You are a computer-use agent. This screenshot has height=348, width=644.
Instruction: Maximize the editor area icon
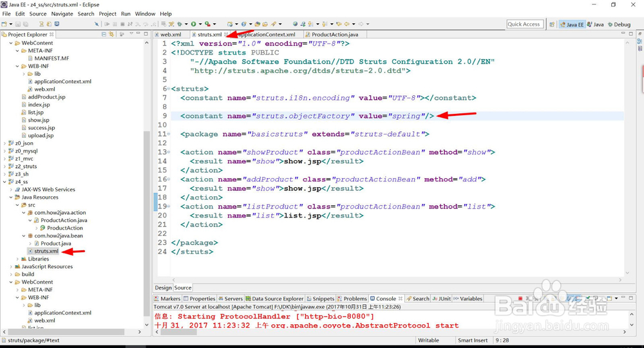click(x=631, y=33)
